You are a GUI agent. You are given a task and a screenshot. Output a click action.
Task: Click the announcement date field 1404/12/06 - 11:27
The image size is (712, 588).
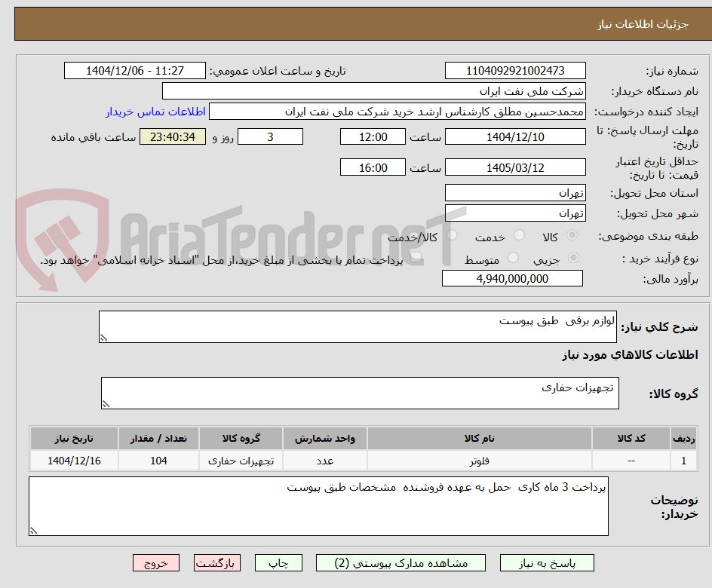[135, 71]
